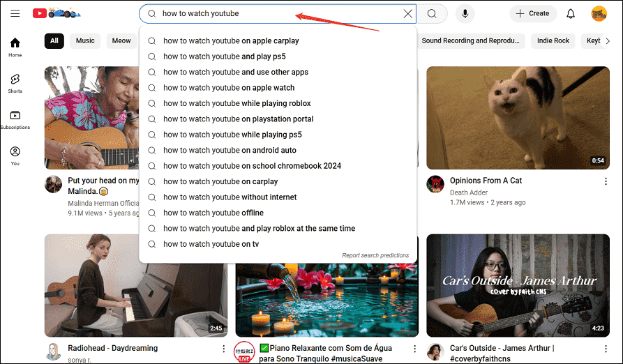The height and width of the screenshot is (364, 623).
Task: Open the Opinions From A Cat title
Action: tap(486, 181)
